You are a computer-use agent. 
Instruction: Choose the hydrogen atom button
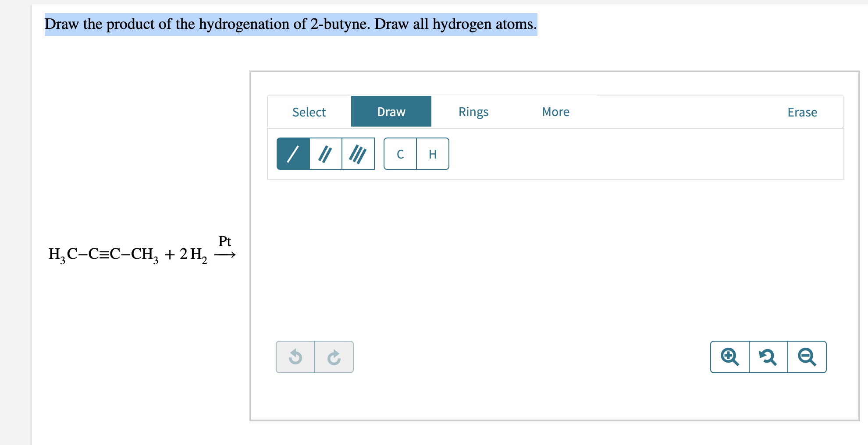(433, 154)
